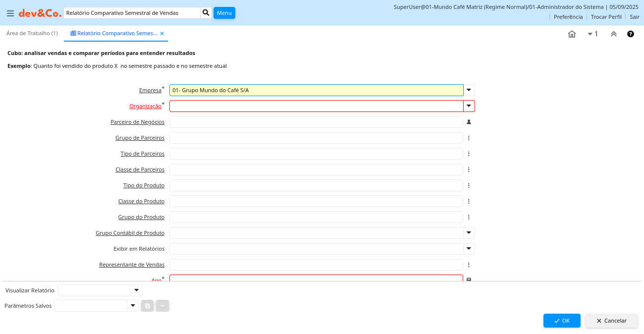Open Representante de Vendas selection icon
Viewport: 644px width, 334px height.
469,265
